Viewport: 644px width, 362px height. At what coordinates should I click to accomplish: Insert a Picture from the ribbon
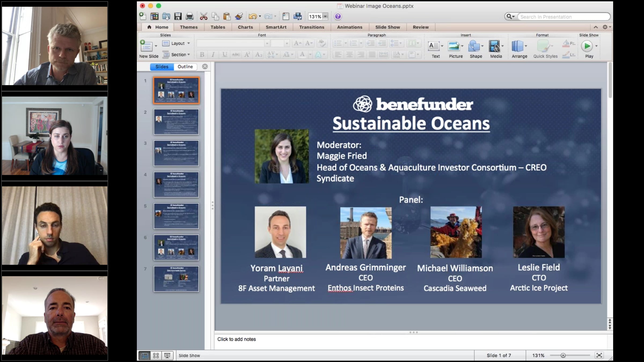coord(454,46)
